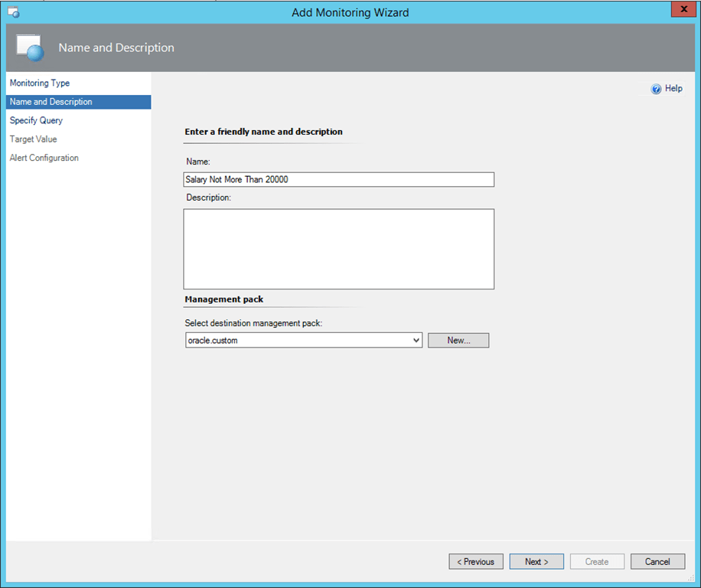Click the Next > button

click(536, 562)
